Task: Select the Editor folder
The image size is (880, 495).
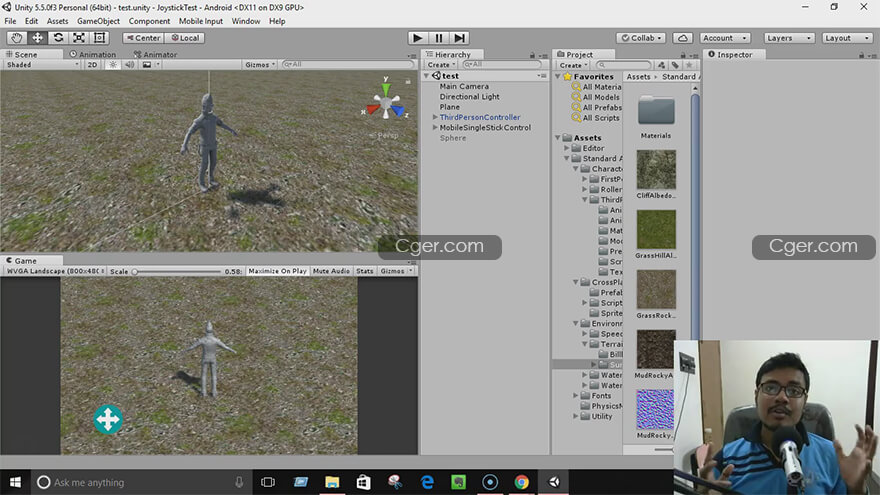Action: [588, 148]
